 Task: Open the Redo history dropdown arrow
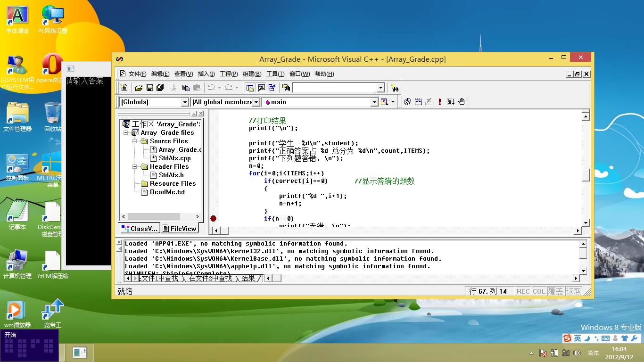237,88
